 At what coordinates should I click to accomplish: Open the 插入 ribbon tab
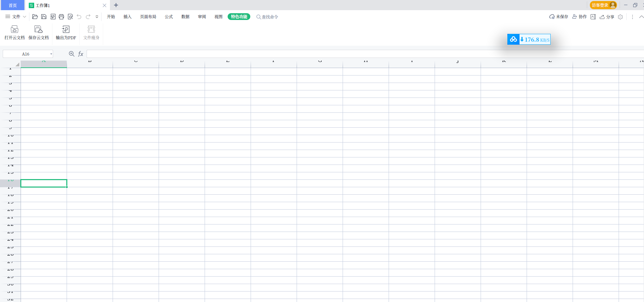(128, 17)
